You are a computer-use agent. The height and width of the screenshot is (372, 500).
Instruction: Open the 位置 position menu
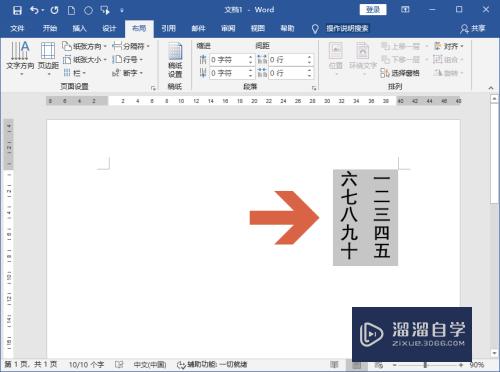tap(336, 57)
